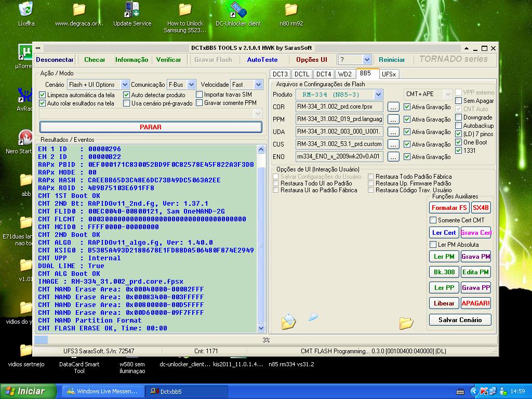Click Ler Cert button
The image size is (532, 399).
pyautogui.click(x=444, y=233)
